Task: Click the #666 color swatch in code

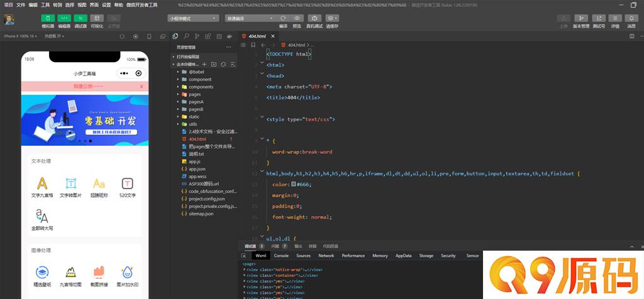Action: tap(294, 185)
